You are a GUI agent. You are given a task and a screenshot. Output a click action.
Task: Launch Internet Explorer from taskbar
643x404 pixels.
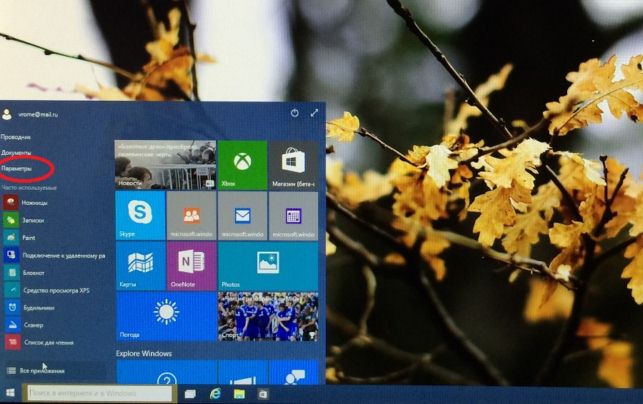pyautogui.click(x=215, y=394)
